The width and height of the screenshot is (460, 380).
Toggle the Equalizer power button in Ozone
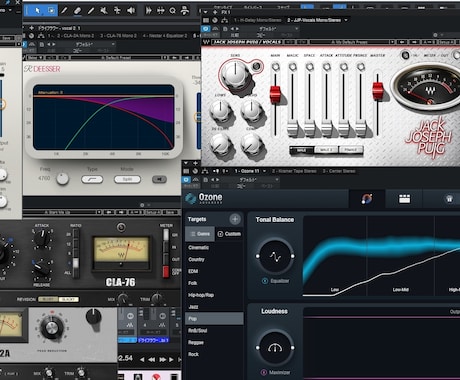pyautogui.click(x=265, y=281)
